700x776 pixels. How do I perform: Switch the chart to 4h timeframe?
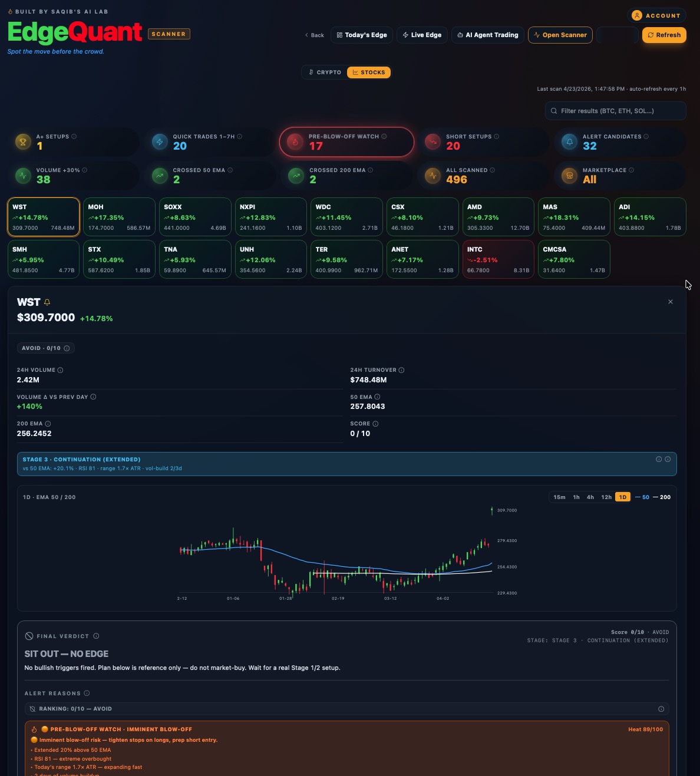[x=591, y=497]
